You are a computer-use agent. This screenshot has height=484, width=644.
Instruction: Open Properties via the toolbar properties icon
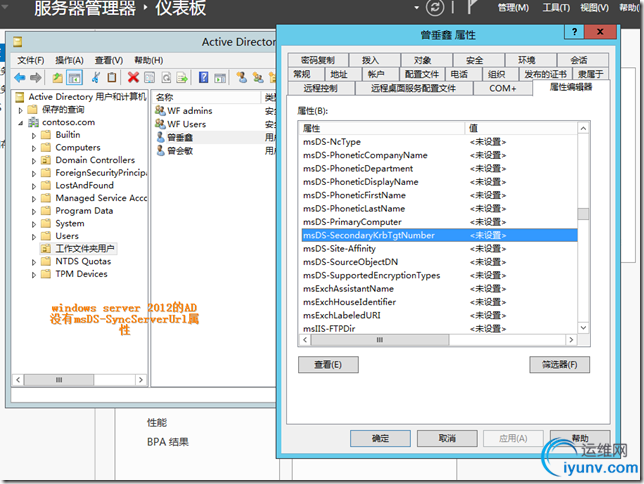point(150,77)
